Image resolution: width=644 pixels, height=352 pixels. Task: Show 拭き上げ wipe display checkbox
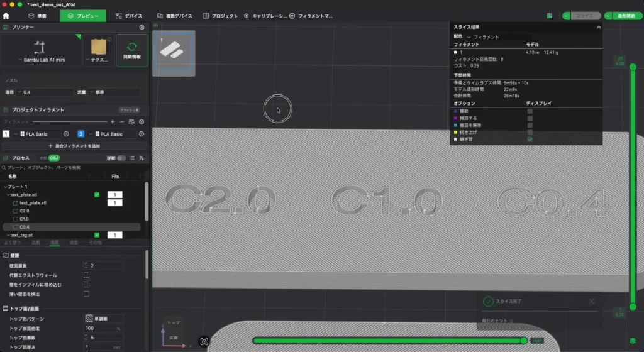coord(530,133)
